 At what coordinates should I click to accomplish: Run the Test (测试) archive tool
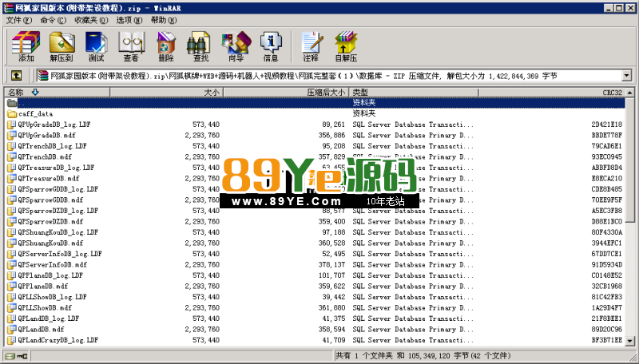point(97,46)
